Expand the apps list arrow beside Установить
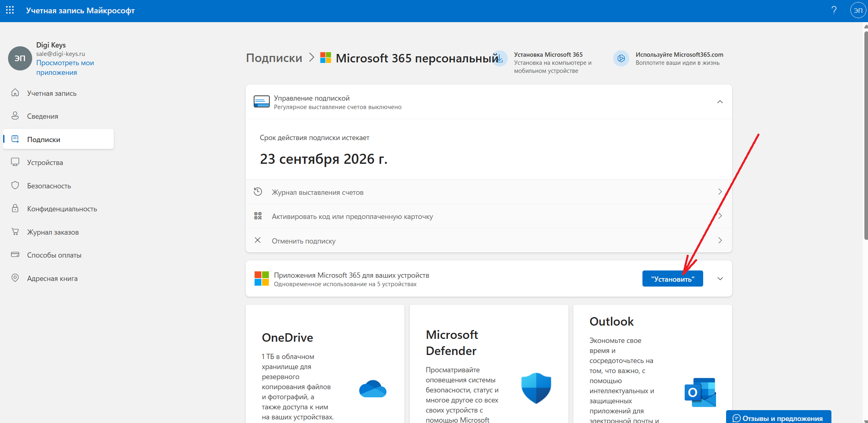The image size is (868, 423). 720,278
